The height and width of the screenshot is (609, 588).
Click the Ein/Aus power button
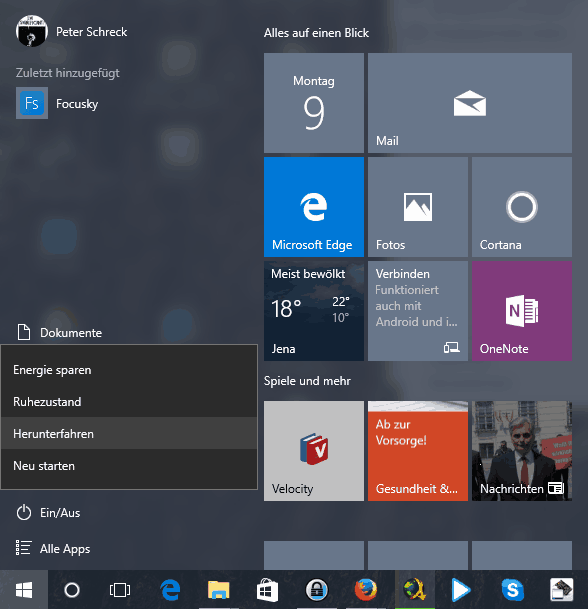tap(49, 513)
